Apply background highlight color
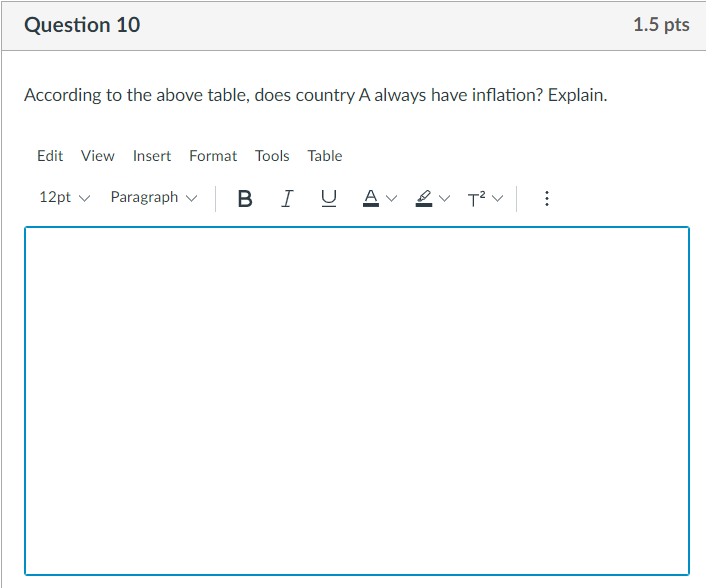Image resolution: width=706 pixels, height=588 pixels. coord(424,198)
